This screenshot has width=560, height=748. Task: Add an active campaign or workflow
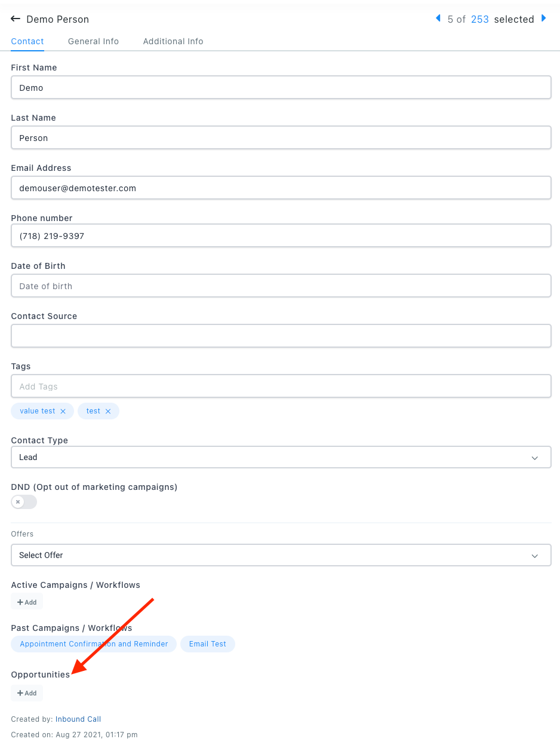pyautogui.click(x=27, y=602)
